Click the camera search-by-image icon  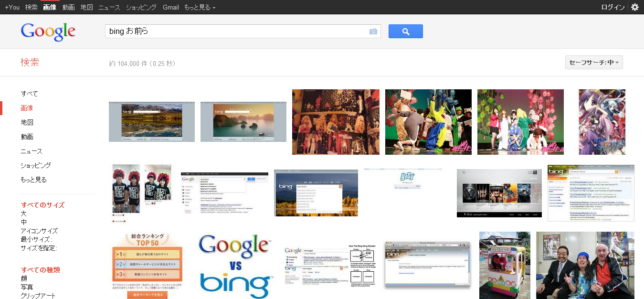point(373,32)
